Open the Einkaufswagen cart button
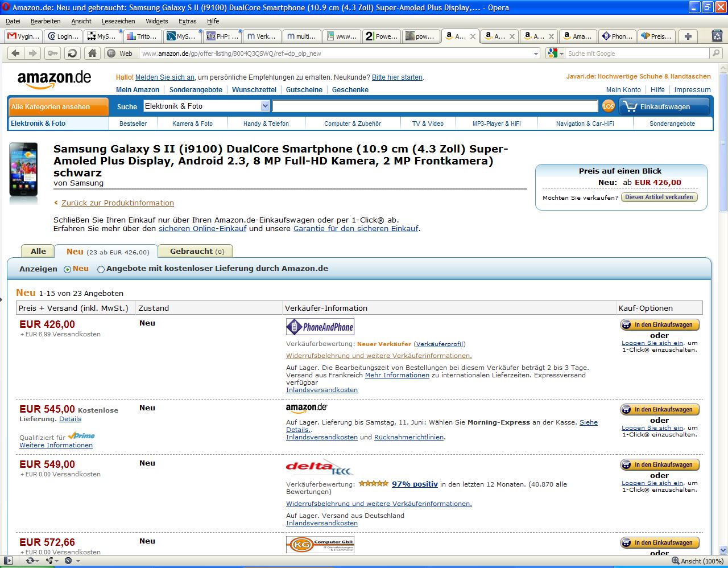728x568 pixels. pos(665,106)
